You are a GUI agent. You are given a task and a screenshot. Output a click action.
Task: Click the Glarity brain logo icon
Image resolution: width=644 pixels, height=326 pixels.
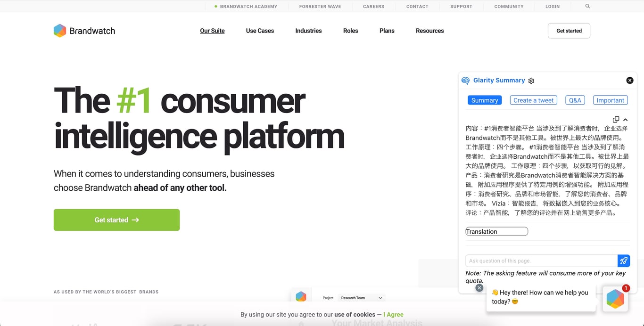pyautogui.click(x=466, y=81)
